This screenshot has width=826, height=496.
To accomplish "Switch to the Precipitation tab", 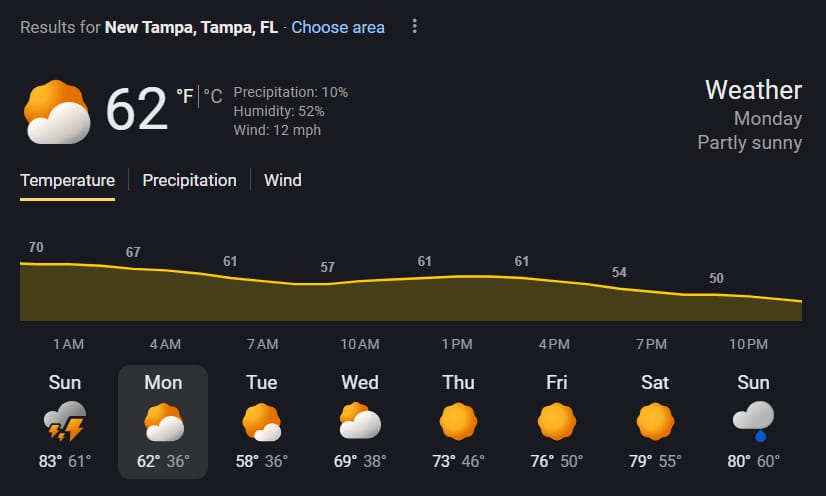I will point(189,181).
